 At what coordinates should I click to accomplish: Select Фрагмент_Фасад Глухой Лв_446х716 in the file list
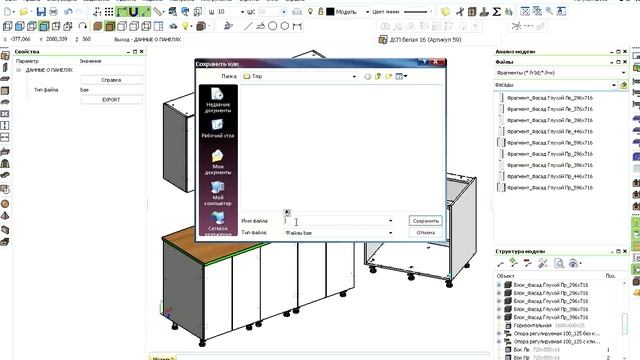tap(549, 131)
